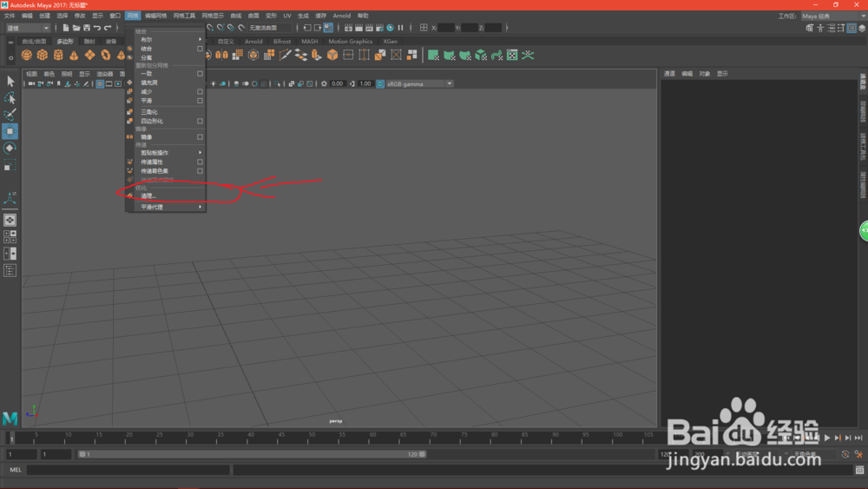
Task: Open option box for 传递着色集 menu entry
Action: point(200,171)
